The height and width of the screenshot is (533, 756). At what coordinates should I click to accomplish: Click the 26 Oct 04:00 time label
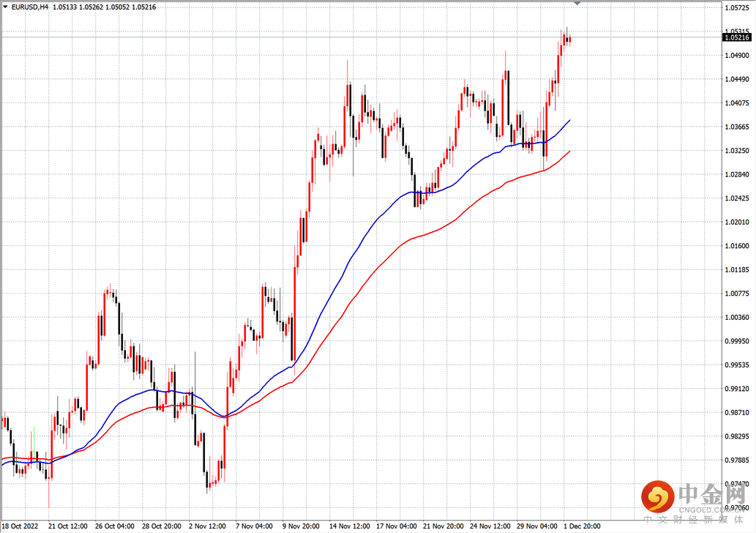[114, 526]
